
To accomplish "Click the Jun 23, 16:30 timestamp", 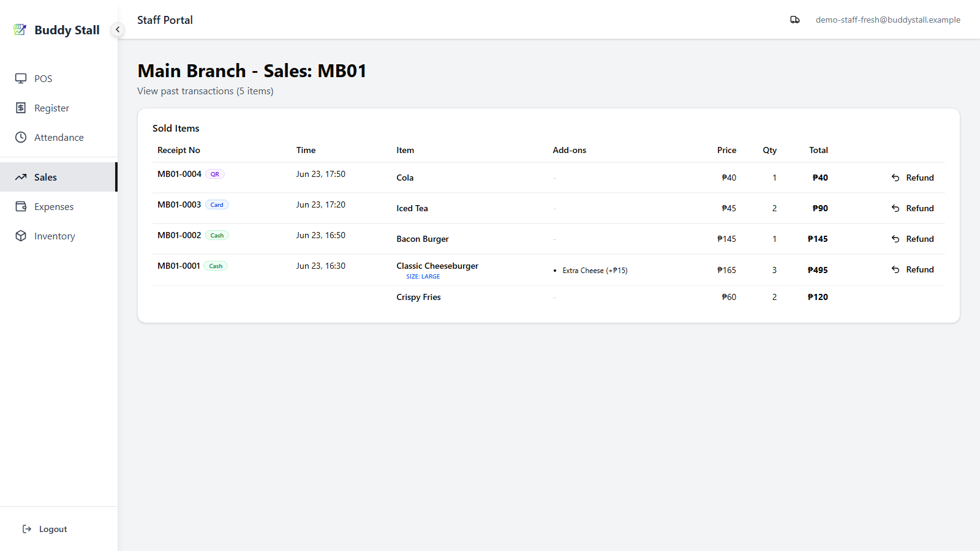I will pyautogui.click(x=321, y=266).
